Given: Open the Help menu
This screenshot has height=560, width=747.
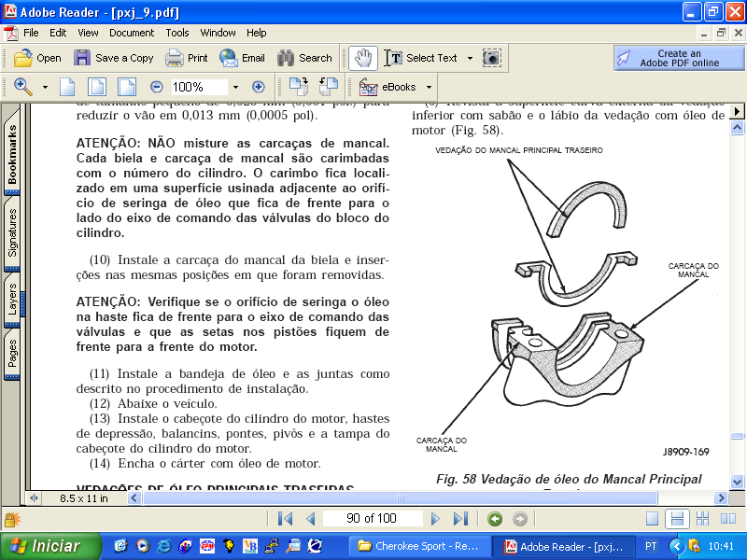Looking at the screenshot, I should point(256,33).
